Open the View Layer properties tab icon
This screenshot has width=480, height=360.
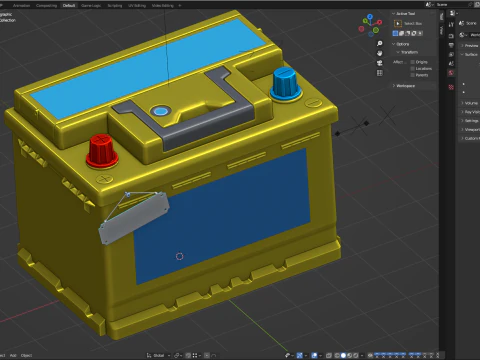(451, 54)
